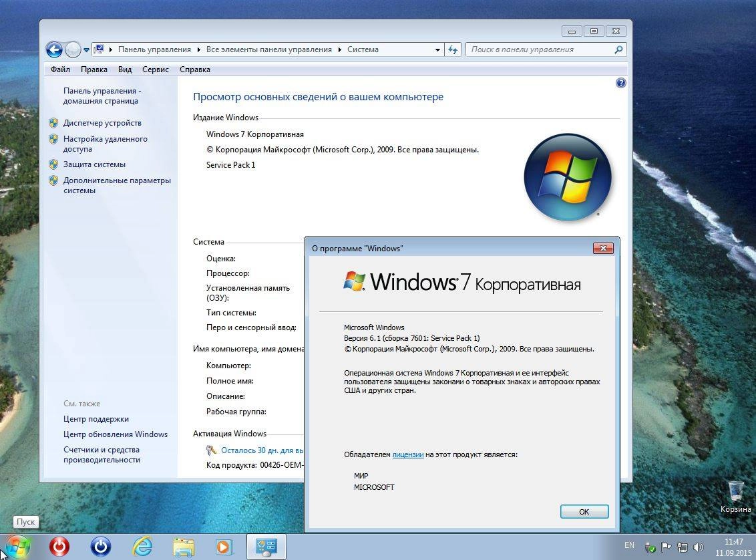This screenshot has height=560, width=756.
Task: Click the Windows Start orb
Action: tap(17, 547)
